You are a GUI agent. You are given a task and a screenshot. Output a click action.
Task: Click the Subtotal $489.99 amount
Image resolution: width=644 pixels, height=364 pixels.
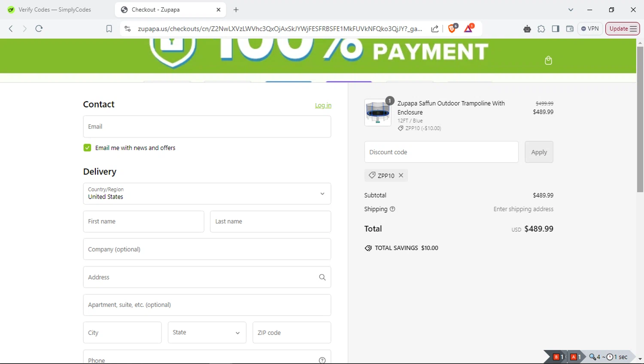click(543, 195)
